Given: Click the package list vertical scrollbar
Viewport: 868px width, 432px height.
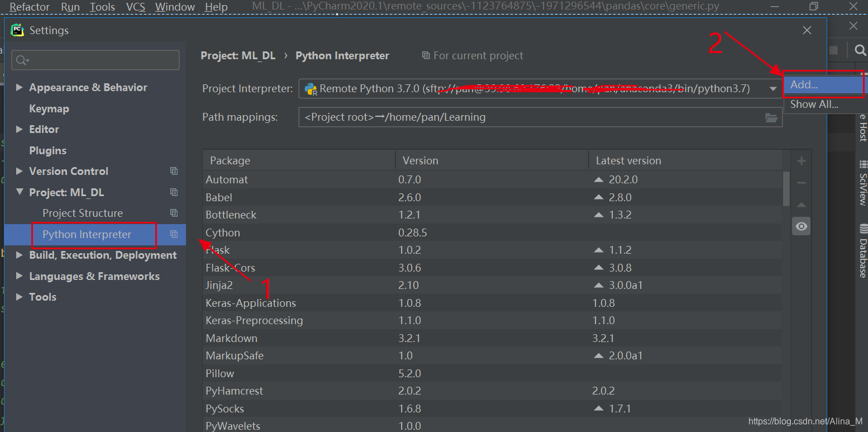Looking at the screenshot, I should click(x=786, y=189).
